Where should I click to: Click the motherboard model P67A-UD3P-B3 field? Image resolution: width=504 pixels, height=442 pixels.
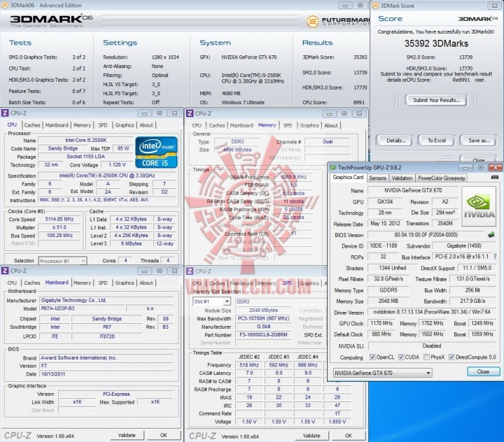tap(82, 308)
